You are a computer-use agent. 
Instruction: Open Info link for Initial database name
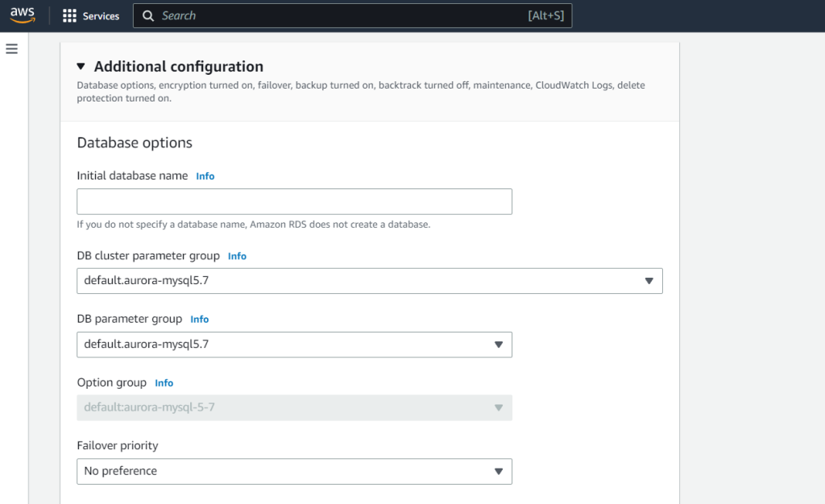205,176
